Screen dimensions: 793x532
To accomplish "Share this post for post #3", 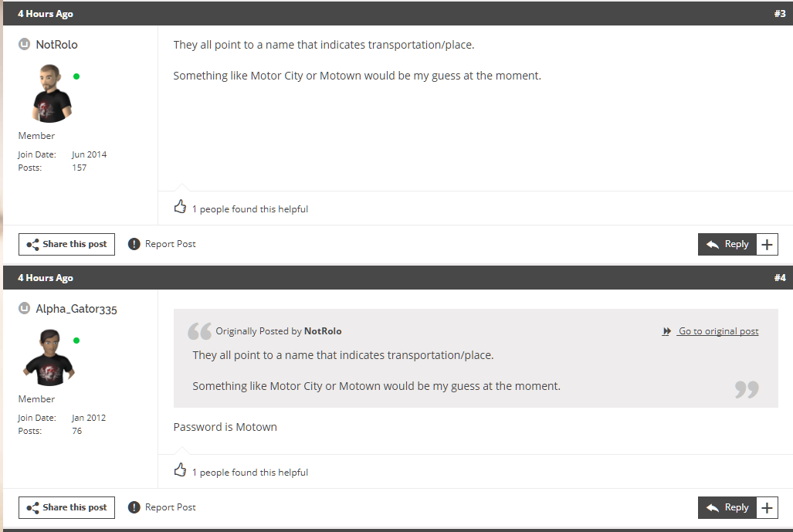I will point(66,244).
